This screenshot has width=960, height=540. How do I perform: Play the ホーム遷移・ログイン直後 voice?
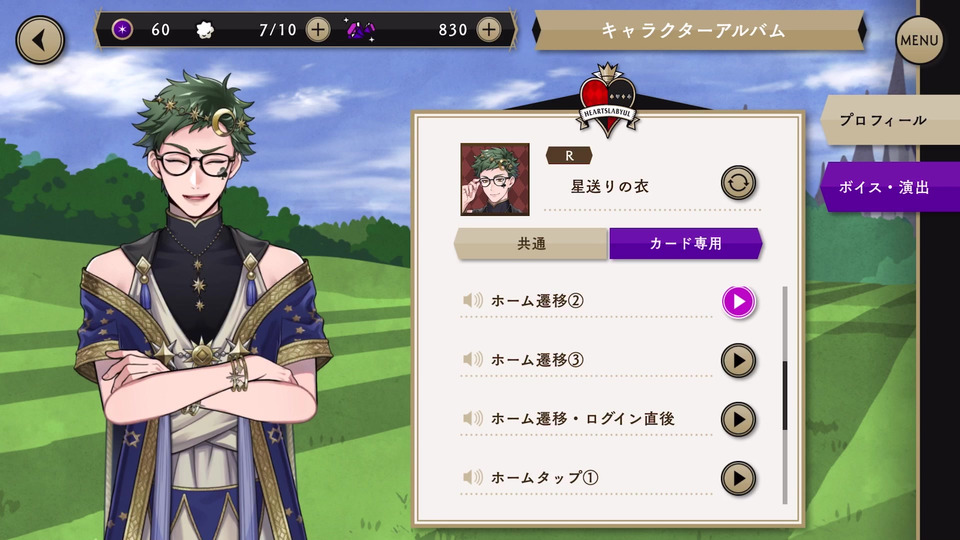738,419
